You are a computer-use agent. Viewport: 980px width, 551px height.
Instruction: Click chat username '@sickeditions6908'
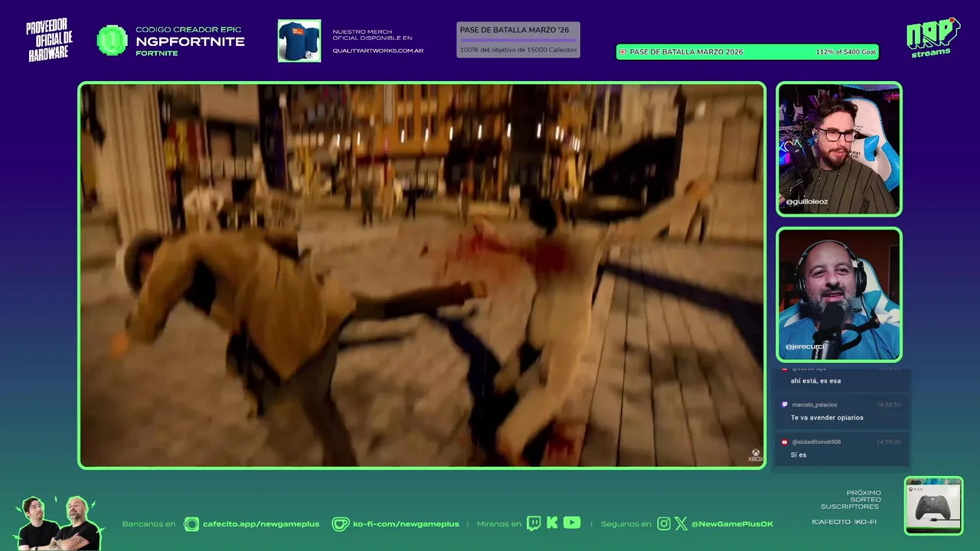click(x=816, y=442)
